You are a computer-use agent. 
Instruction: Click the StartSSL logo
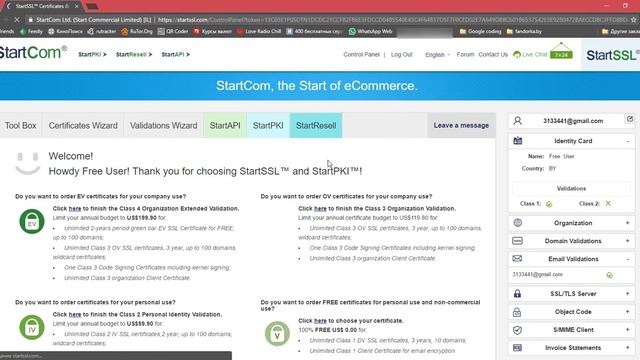[612, 55]
